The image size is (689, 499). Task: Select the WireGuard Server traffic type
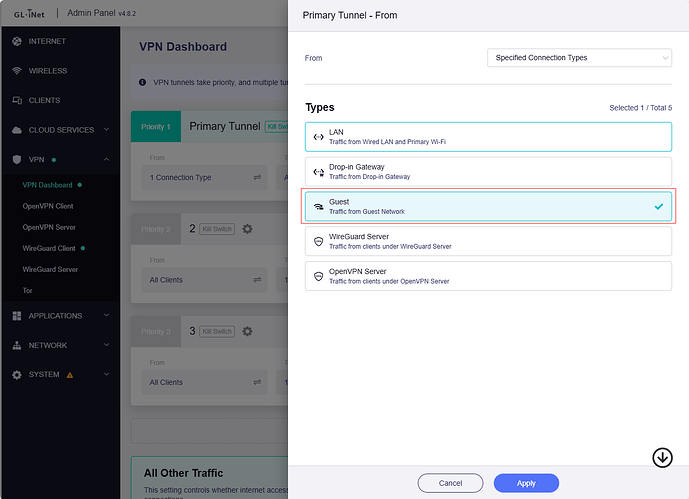(488, 241)
